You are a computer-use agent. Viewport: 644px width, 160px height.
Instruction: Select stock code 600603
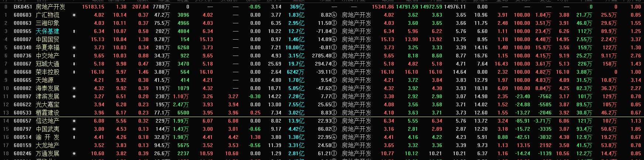[23, 15]
